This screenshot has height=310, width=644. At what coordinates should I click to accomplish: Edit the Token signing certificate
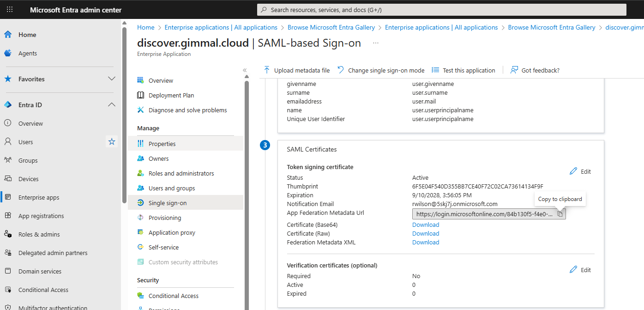pyautogui.click(x=580, y=171)
